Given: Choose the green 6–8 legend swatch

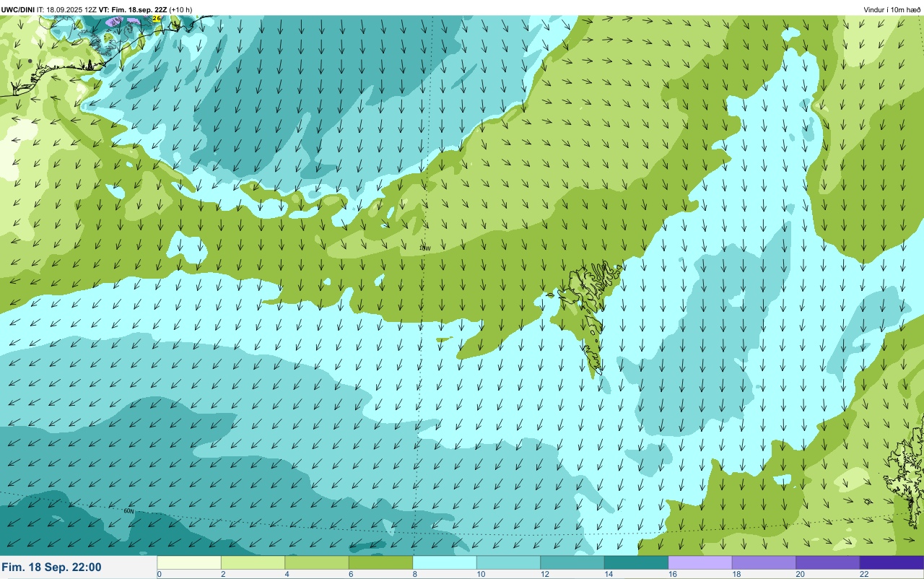Looking at the screenshot, I should click(x=380, y=562).
